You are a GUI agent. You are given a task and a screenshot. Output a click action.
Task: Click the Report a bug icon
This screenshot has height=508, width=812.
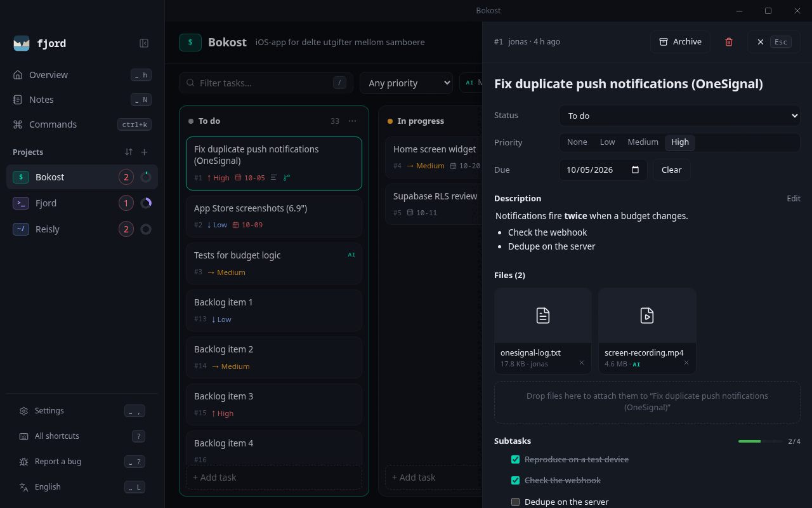(23, 462)
